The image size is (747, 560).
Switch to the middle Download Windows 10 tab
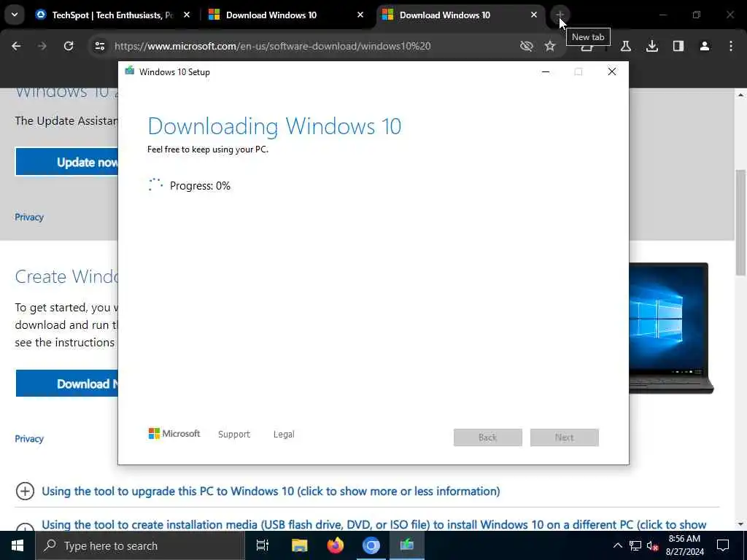pyautogui.click(x=286, y=15)
